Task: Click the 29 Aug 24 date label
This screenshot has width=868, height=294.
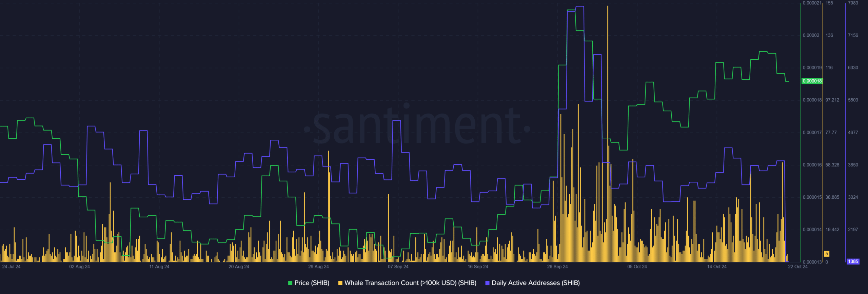Action: [318, 267]
